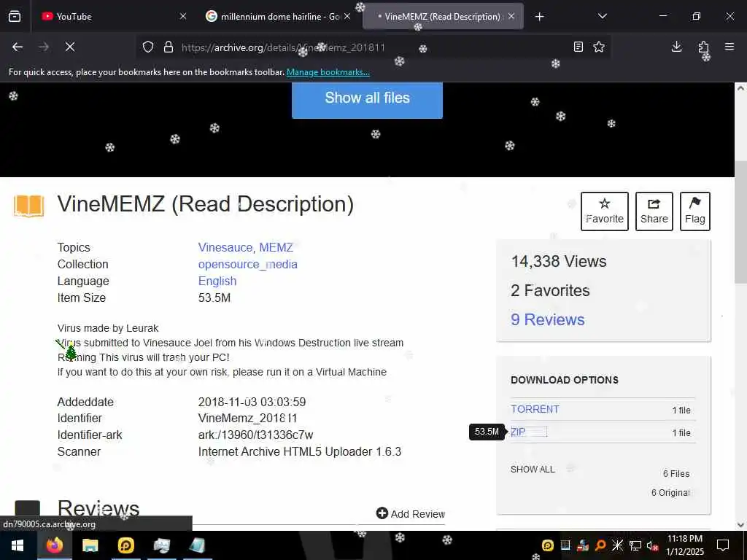Screen dimensions: 747x560
Task: Open the Firefox downloads panel
Action: point(676,47)
